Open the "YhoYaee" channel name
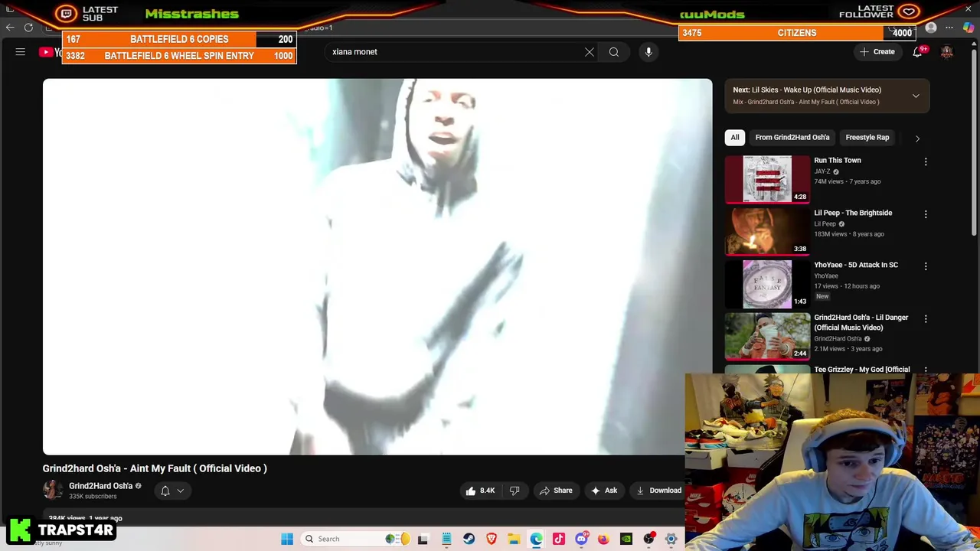The image size is (980, 551). (826, 275)
